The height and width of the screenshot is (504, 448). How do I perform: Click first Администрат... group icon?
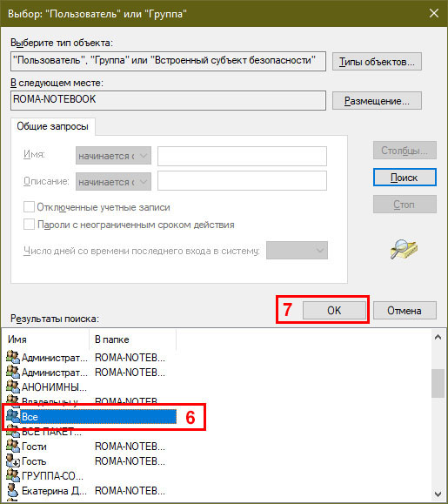[13, 357]
